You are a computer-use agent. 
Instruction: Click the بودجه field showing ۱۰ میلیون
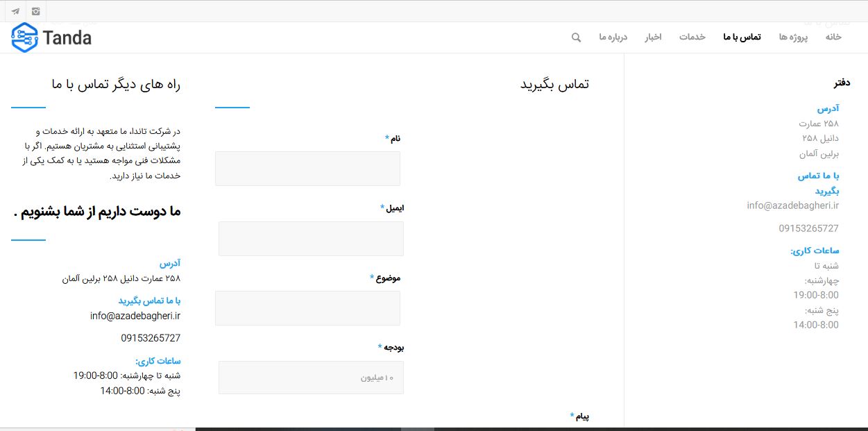coord(311,378)
